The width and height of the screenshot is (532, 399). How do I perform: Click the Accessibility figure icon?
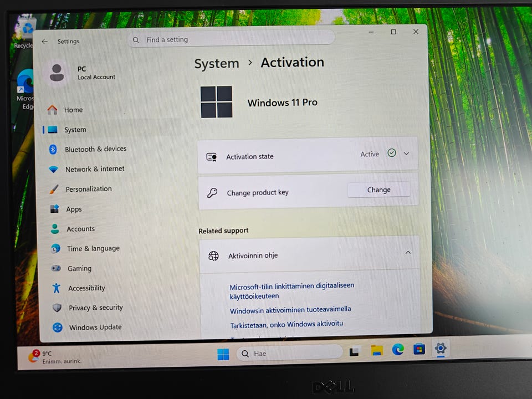[57, 288]
